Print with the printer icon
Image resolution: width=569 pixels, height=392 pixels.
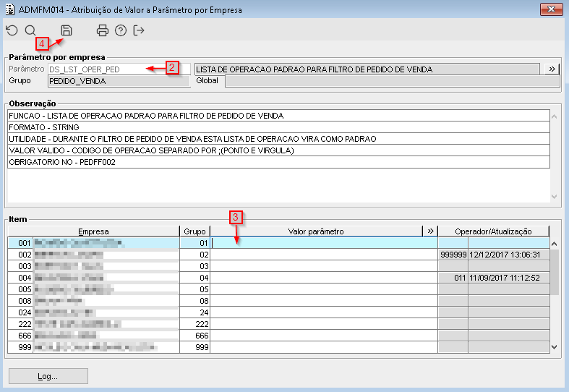103,30
